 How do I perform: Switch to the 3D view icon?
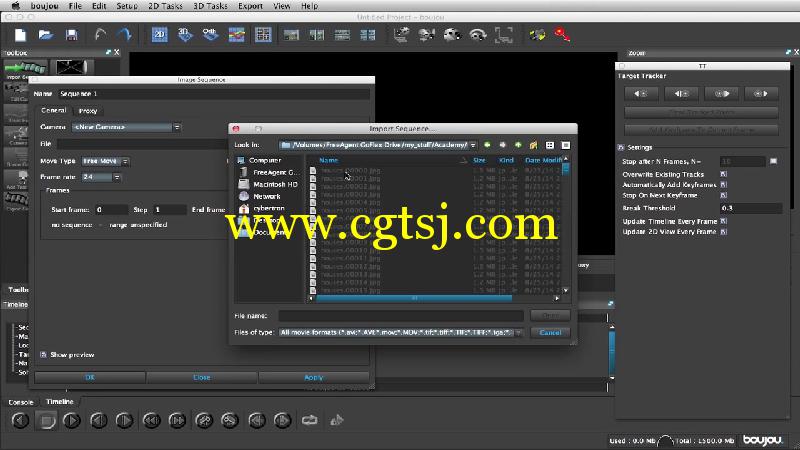click(x=185, y=35)
